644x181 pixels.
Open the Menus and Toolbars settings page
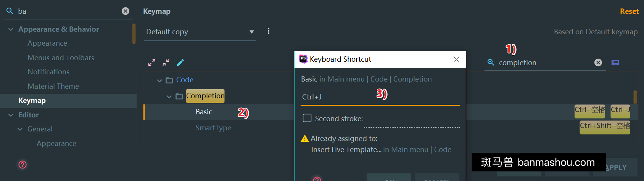click(x=61, y=58)
